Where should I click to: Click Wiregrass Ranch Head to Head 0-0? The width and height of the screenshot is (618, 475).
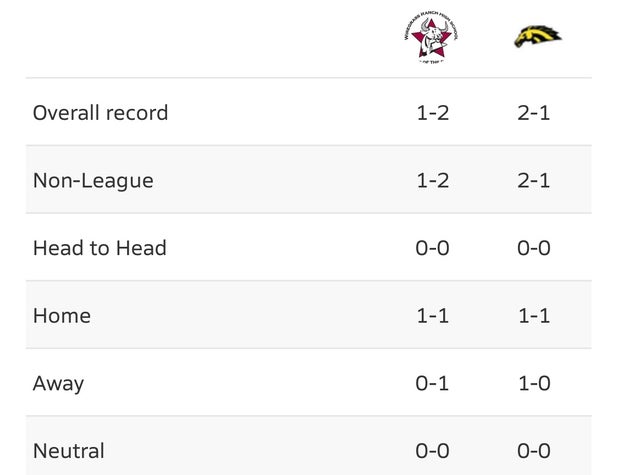(432, 248)
